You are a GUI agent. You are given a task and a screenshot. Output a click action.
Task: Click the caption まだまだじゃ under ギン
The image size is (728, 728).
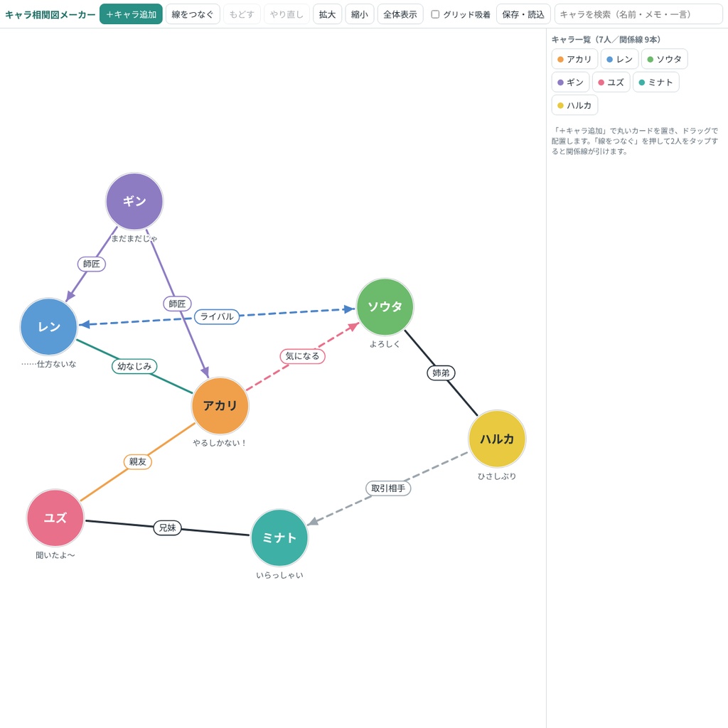click(134, 238)
